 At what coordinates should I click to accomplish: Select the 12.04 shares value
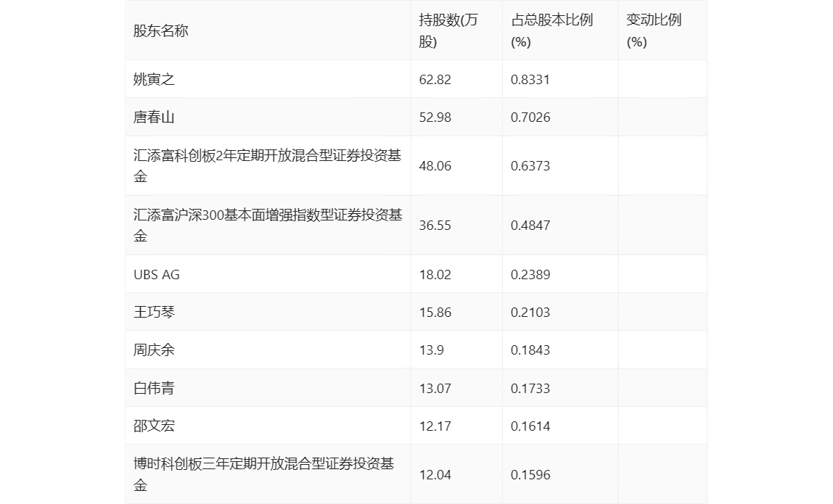pyautogui.click(x=435, y=475)
